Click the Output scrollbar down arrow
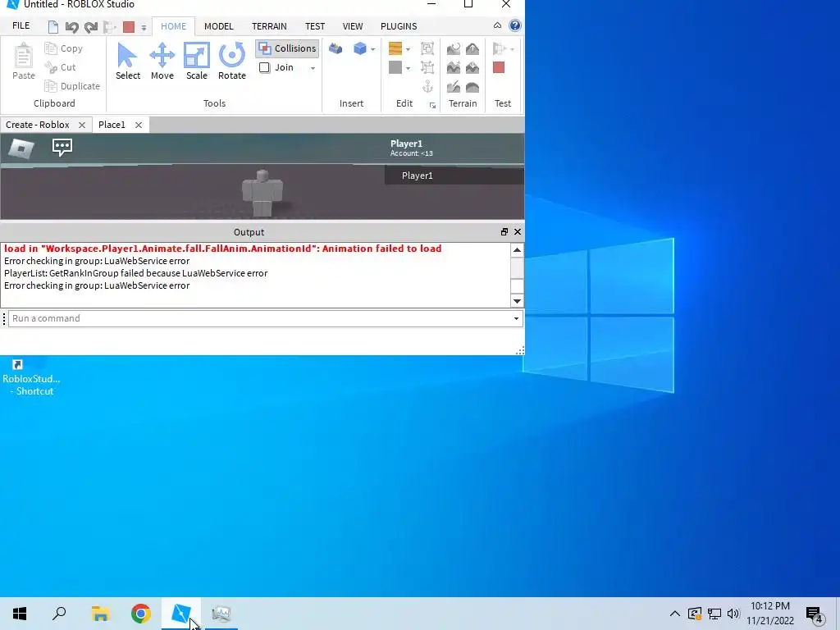840x630 pixels. point(517,301)
